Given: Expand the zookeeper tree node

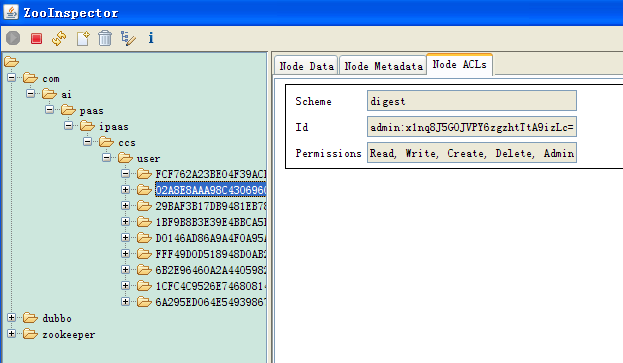Looking at the screenshot, I should (x=12, y=334).
